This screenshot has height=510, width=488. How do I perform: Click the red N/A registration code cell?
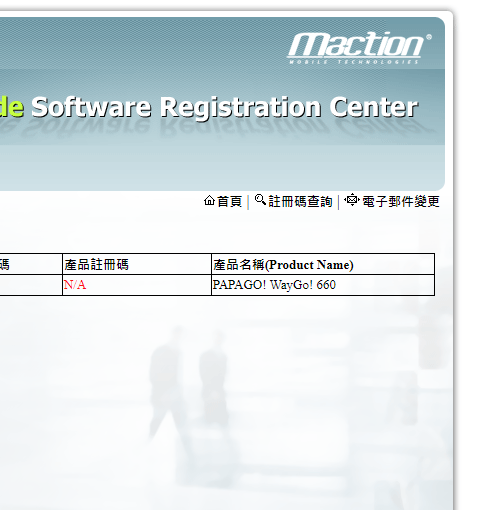(x=137, y=285)
